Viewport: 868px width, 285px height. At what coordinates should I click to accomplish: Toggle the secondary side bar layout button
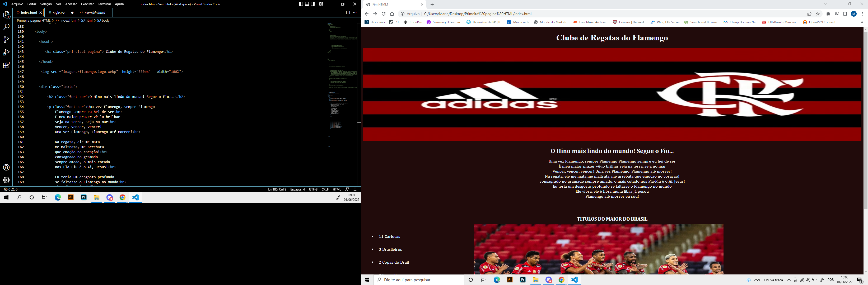click(x=313, y=4)
